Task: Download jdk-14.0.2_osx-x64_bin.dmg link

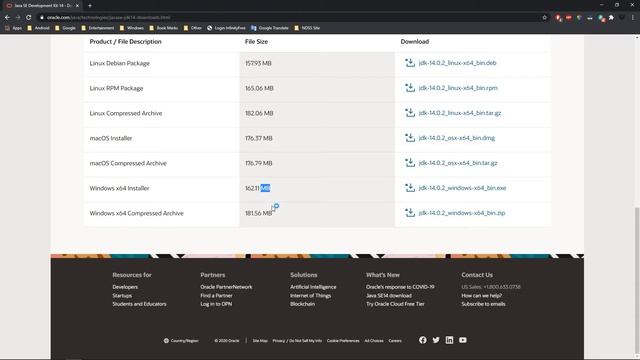Action: 457,138
